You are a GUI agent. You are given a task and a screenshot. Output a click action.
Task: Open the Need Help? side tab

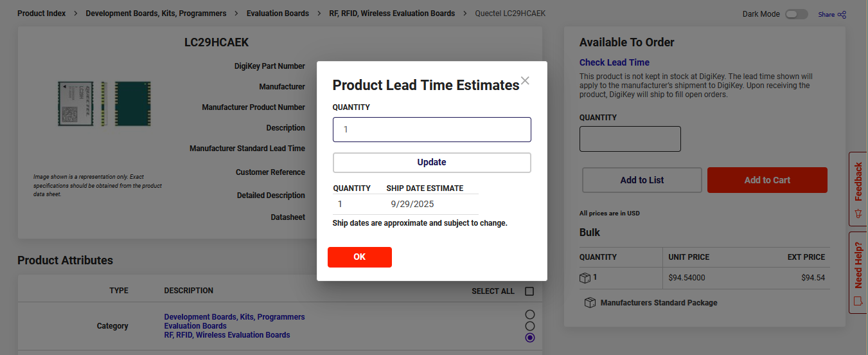pos(858,273)
